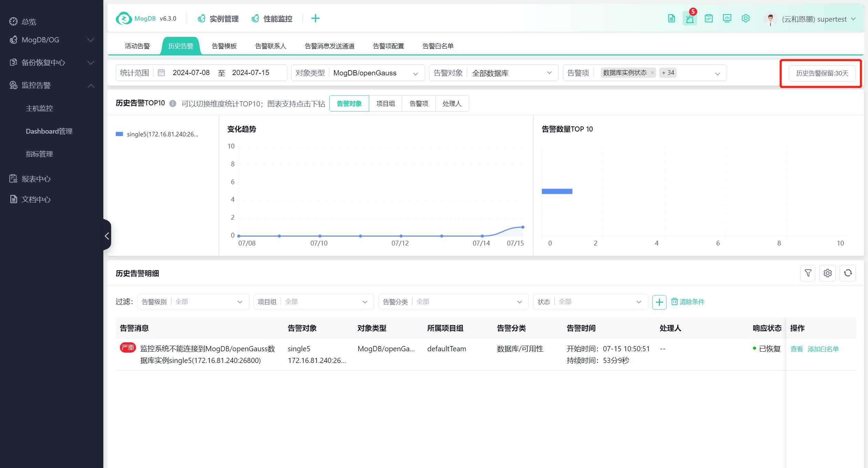Screen dimensions: 868x468
Task: Open the 状态 filter dropdown
Action: coord(590,302)
